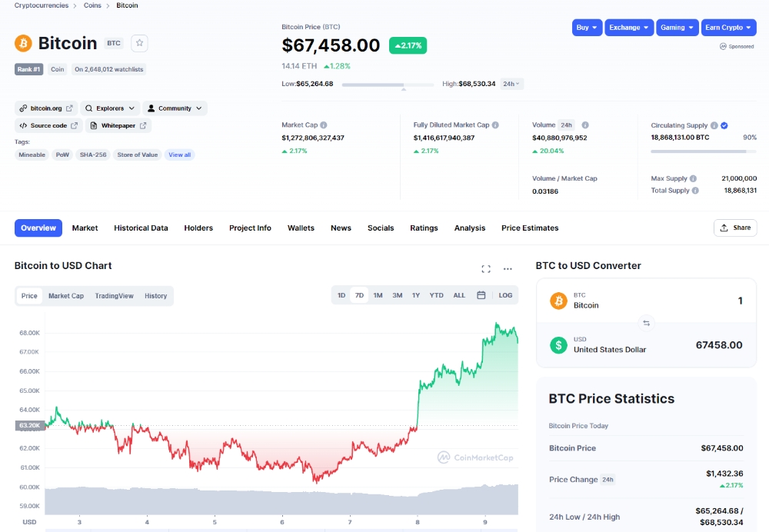Go to Cryptocurrencies breadcrumb
The height and width of the screenshot is (532, 769).
42,5
